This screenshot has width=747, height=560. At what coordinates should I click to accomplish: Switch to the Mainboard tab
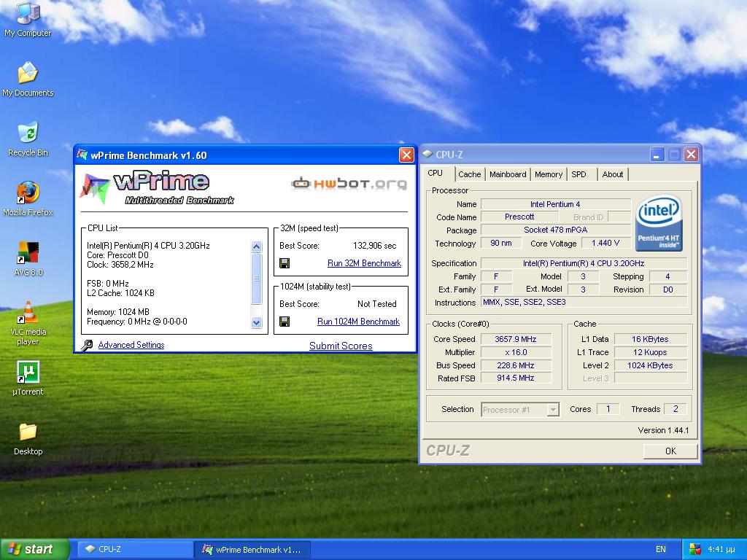click(x=508, y=174)
